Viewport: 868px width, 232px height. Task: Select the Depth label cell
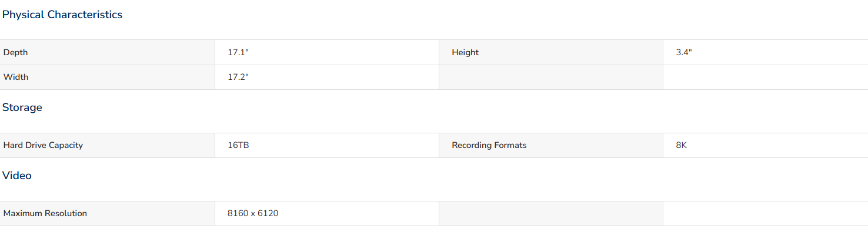pos(108,52)
